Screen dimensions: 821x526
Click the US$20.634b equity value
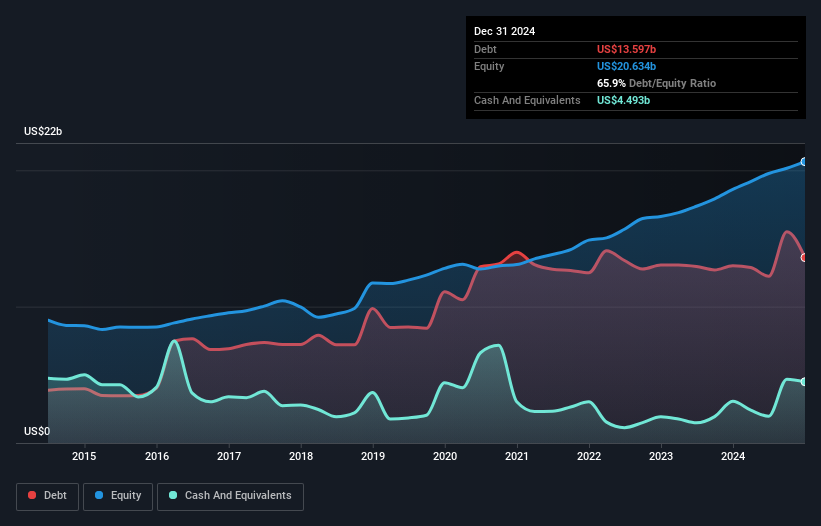tap(626, 66)
